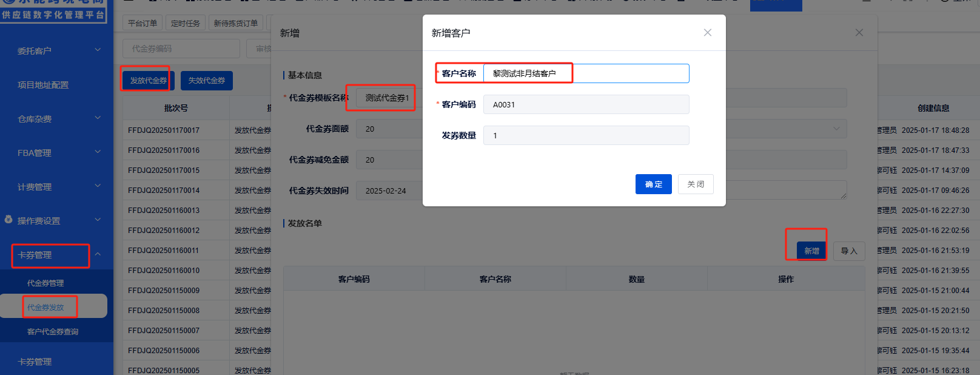This screenshot has height=375, width=980.
Task: Click the 创建信息 column header
Action: tap(933, 108)
